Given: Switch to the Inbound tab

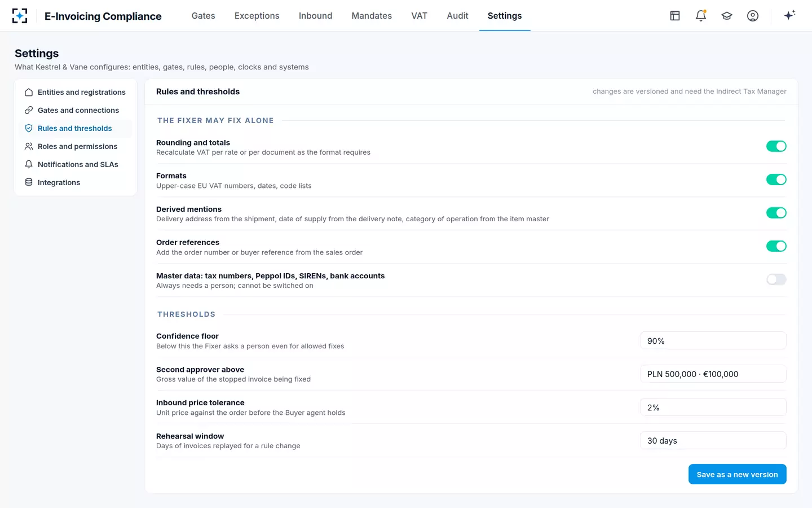Looking at the screenshot, I should [315, 16].
